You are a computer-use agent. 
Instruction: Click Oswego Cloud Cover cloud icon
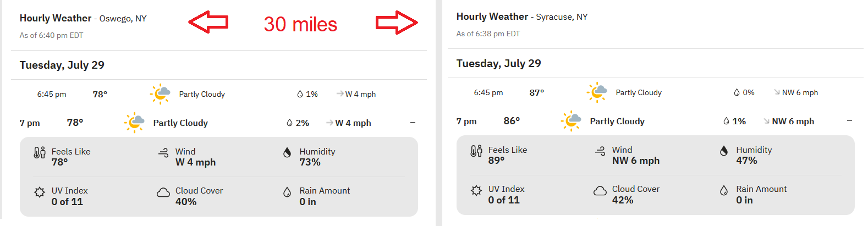163,192
